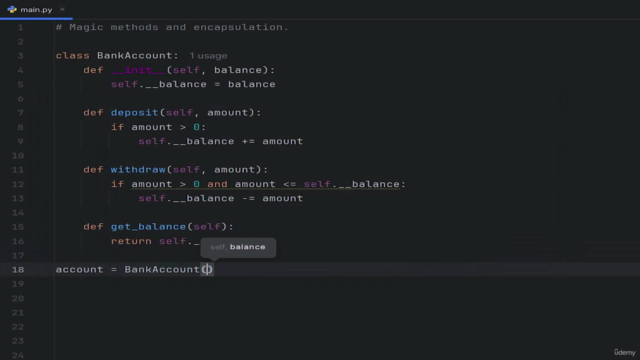Select the main.py editor tab
The width and height of the screenshot is (640, 360).
click(36, 9)
